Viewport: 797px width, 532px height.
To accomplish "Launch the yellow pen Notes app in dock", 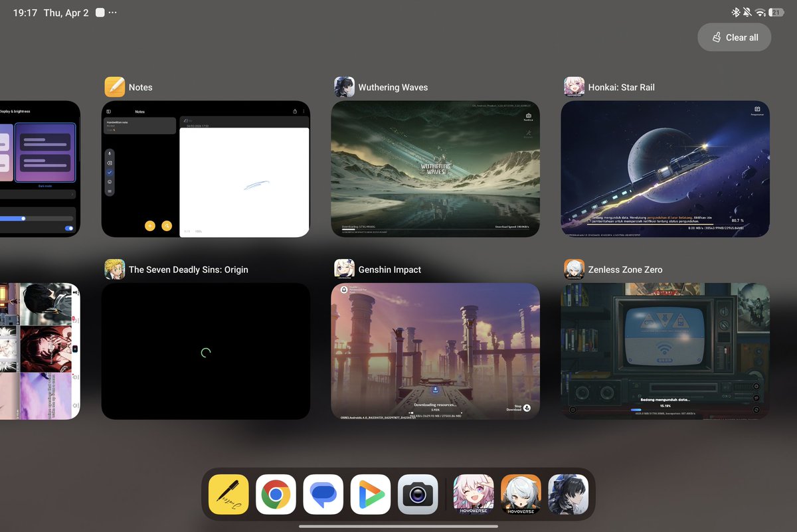I will (x=228, y=494).
